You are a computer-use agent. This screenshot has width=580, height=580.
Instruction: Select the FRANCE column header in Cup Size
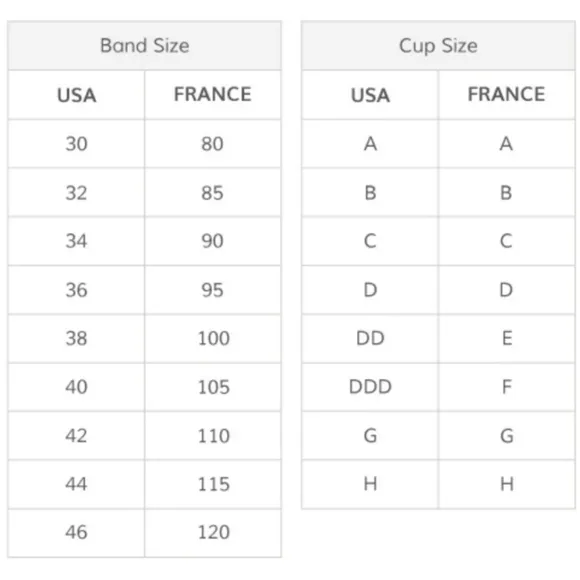[506, 95]
